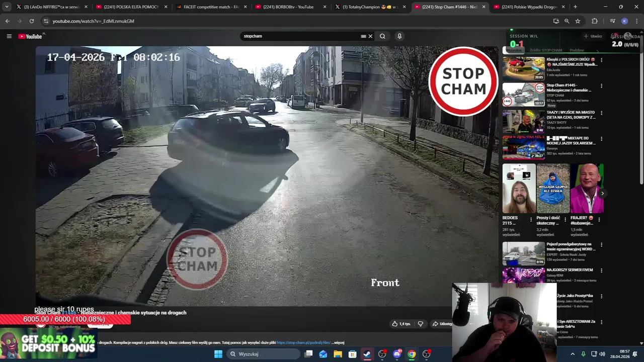Like the video with thumbs up

(401, 324)
